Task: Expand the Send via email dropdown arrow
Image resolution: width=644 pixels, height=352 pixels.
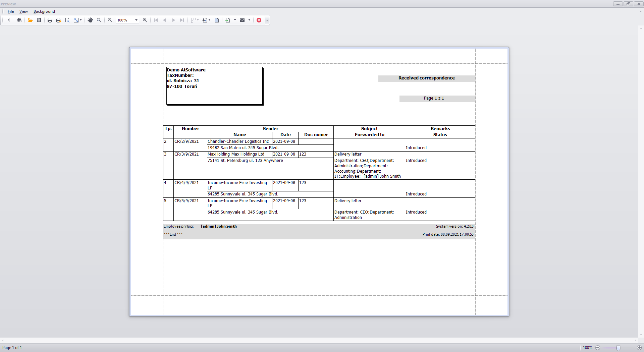Action: (249, 20)
